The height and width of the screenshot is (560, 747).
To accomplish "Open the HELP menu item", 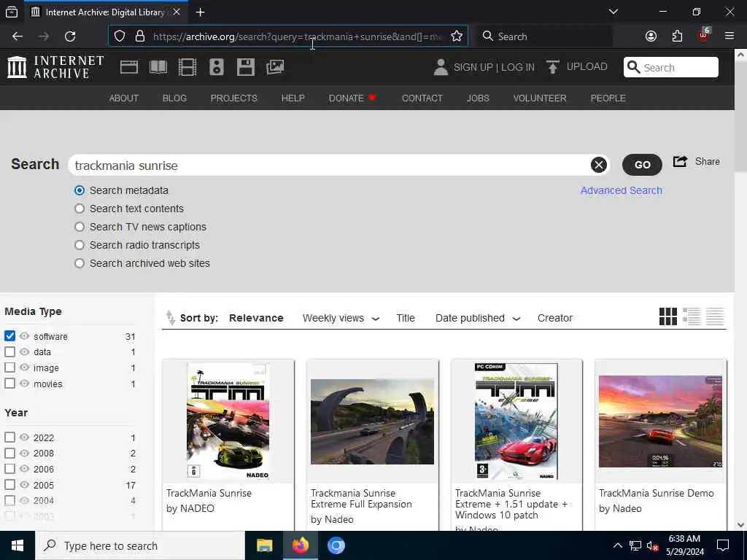I will [293, 98].
